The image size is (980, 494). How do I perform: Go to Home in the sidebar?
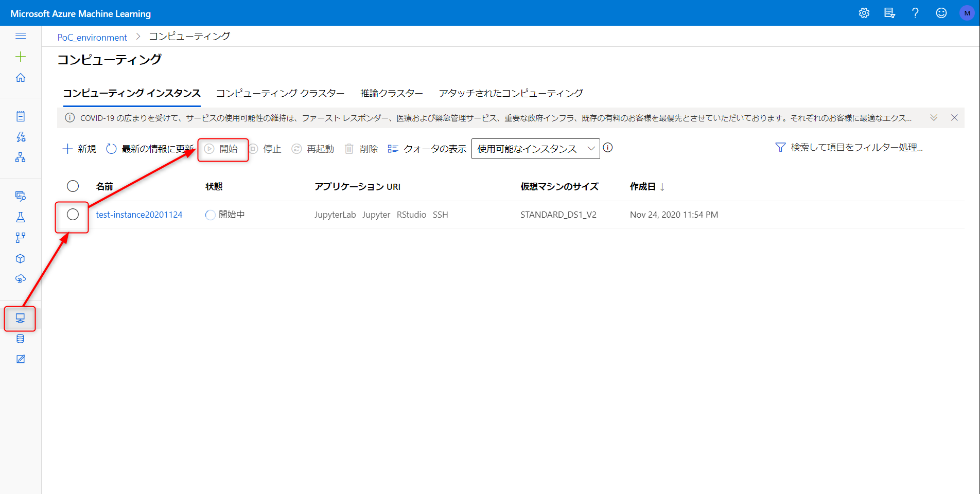coord(21,78)
